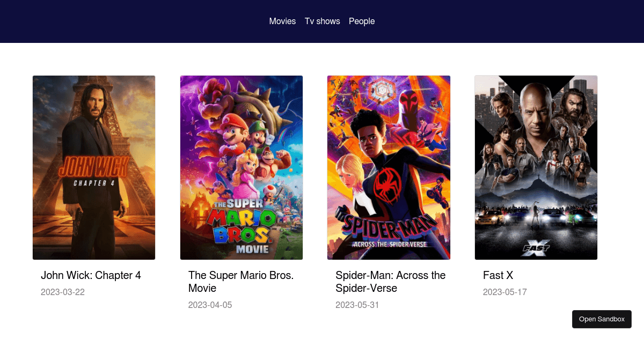Open the People page

(362, 21)
